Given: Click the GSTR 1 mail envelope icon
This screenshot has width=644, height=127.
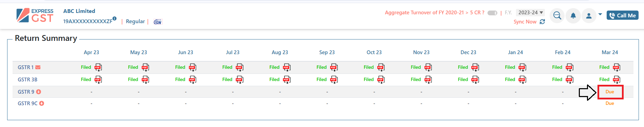Looking at the screenshot, I should point(38,67).
